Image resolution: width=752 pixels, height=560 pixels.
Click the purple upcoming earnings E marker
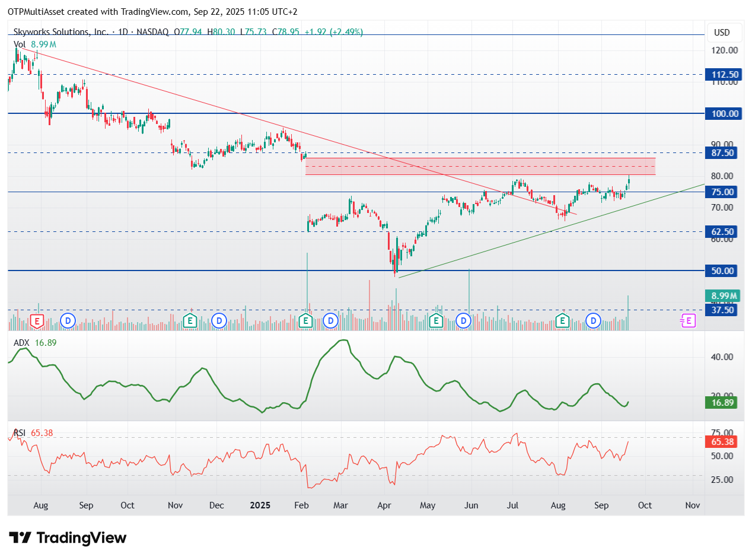687,321
